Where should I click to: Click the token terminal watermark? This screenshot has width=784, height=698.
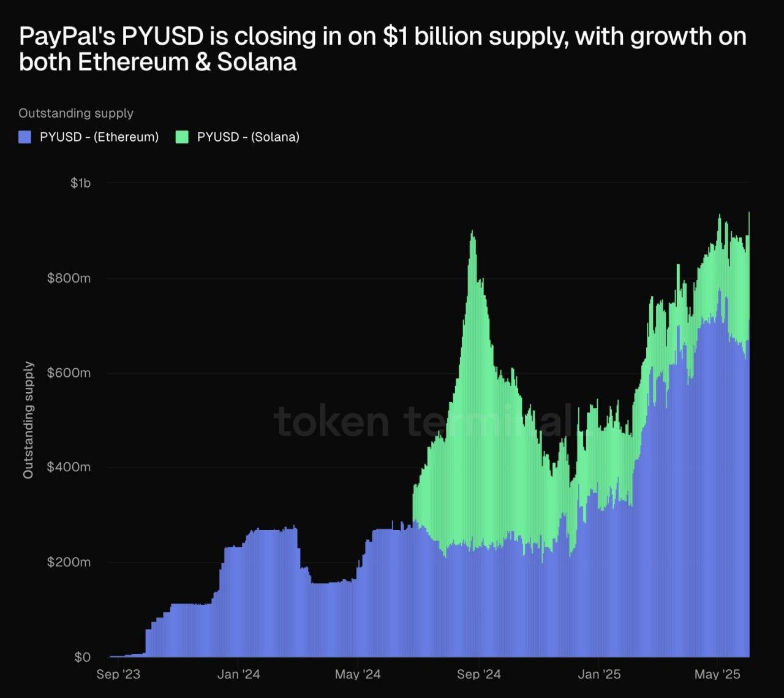click(423, 421)
